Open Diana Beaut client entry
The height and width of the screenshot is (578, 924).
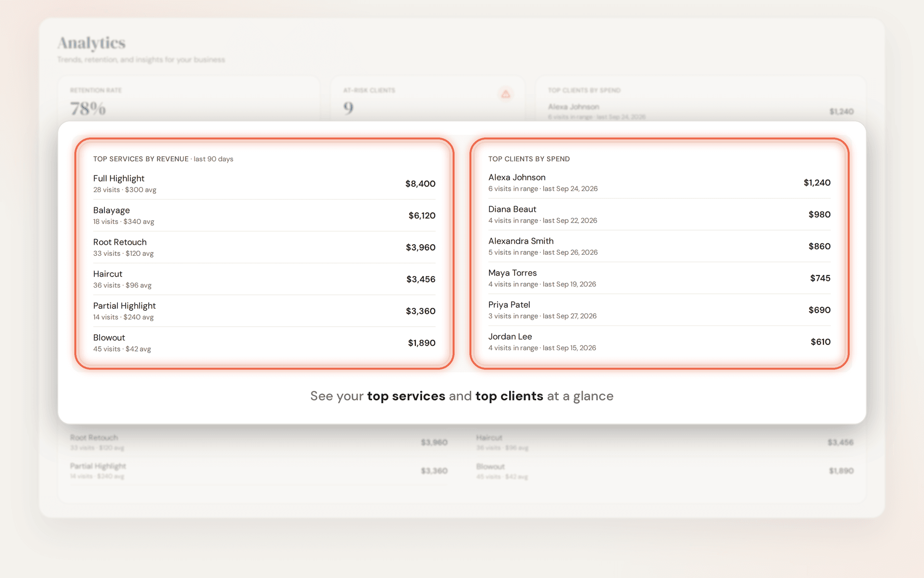(x=659, y=214)
